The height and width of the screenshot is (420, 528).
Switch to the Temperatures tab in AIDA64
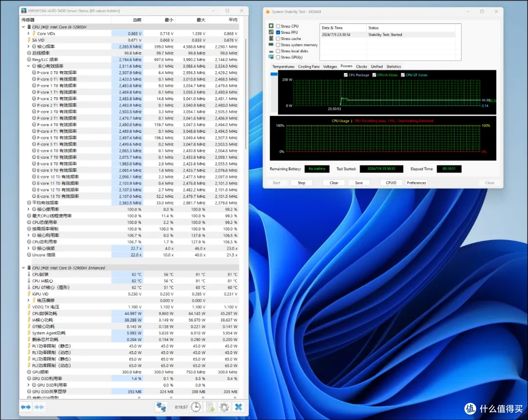(284, 66)
